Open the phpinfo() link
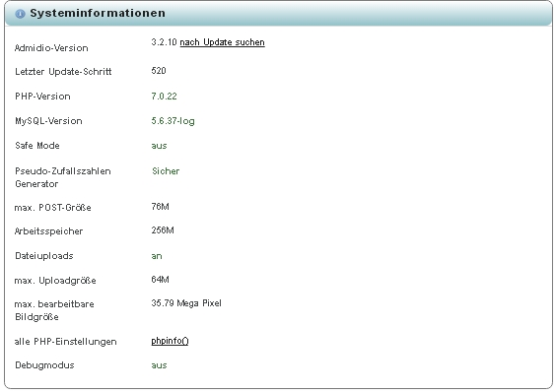 pos(170,341)
